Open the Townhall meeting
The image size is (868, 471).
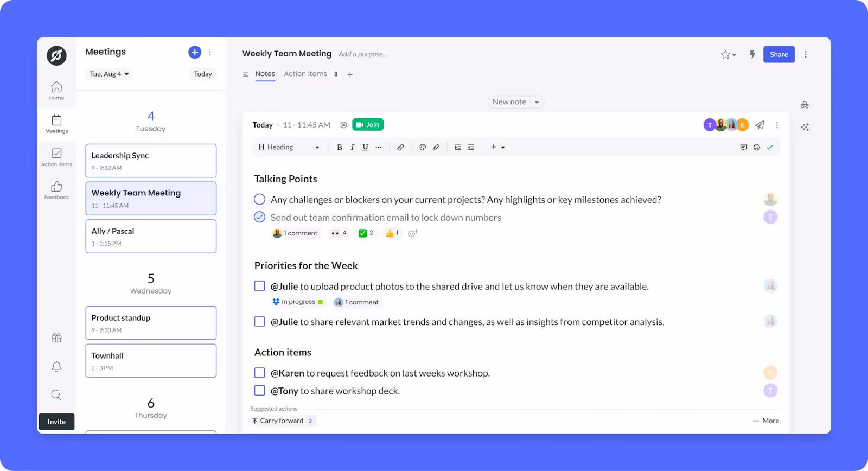pyautogui.click(x=151, y=361)
